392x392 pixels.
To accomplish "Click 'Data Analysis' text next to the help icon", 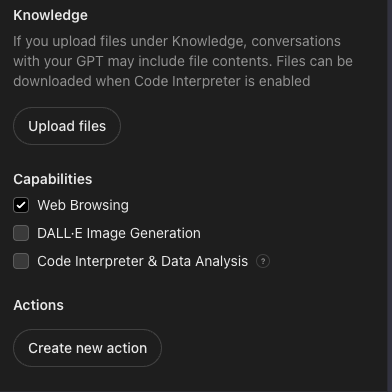I will 204,262.
